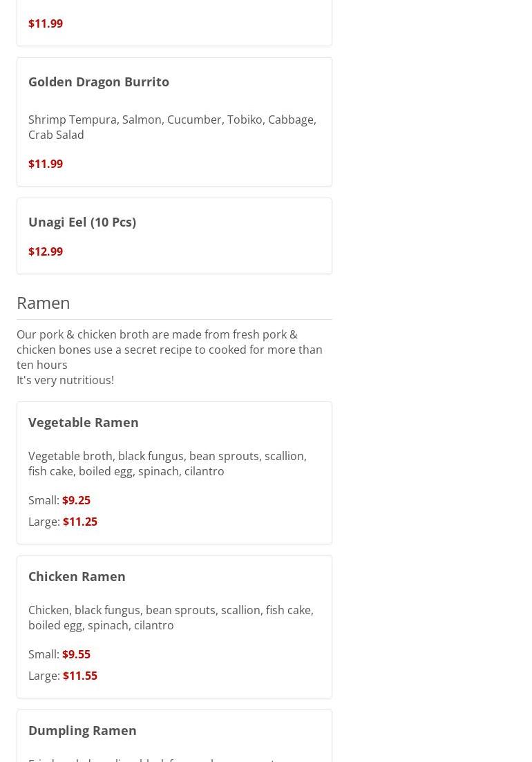Click the "It's very nutritious!" text line
The image size is (532, 762).
(65, 380)
